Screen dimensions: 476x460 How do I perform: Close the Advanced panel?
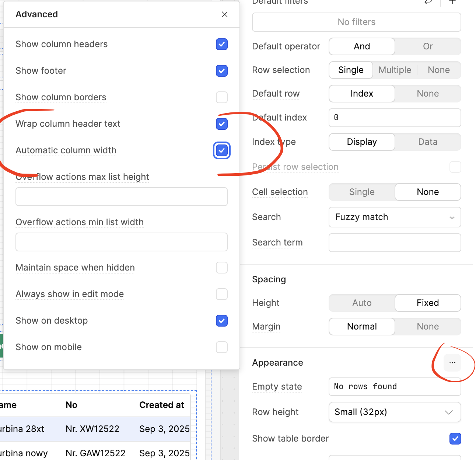225,14
